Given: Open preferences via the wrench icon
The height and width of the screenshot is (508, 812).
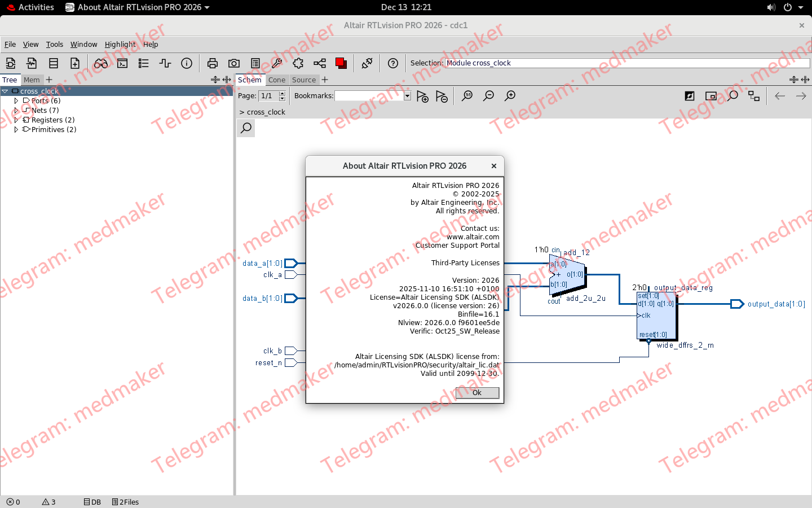Looking at the screenshot, I should click(276, 63).
